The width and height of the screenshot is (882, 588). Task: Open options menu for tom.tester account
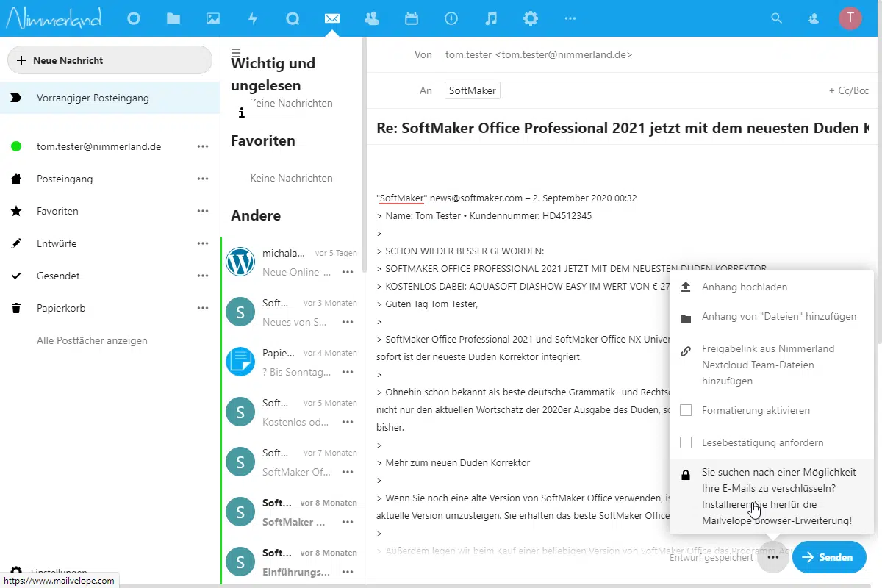(x=203, y=146)
